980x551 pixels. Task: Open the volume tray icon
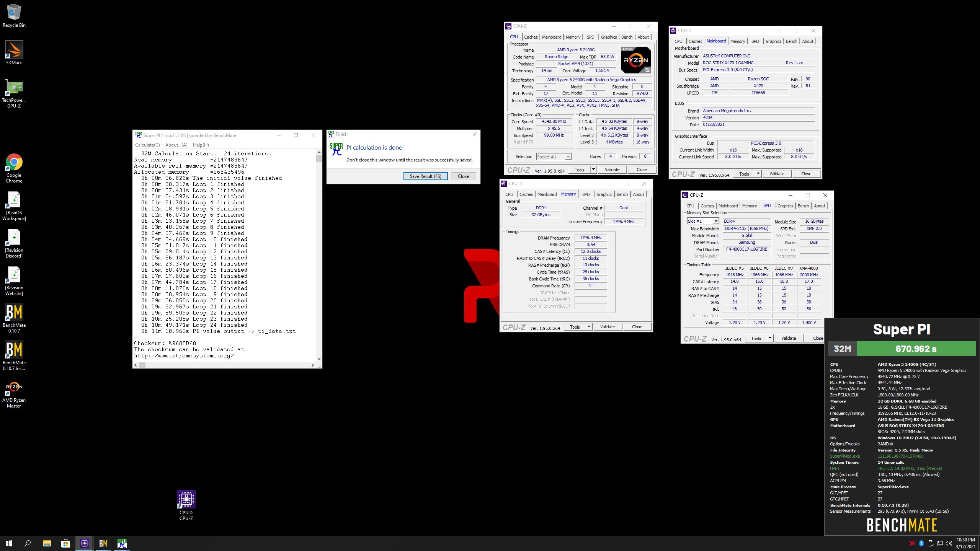[x=949, y=543]
